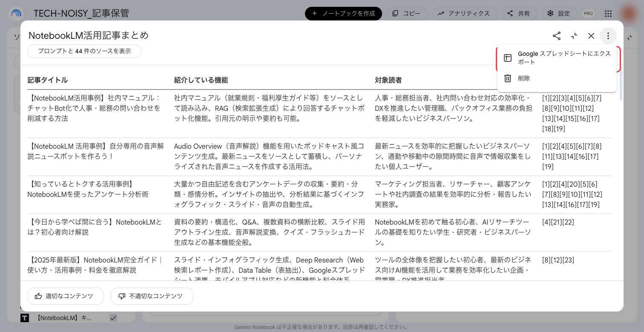Click the 2025年最新版 NotebookLM完全ガイド title cell
The width and height of the screenshot is (644, 332).
[x=96, y=265]
